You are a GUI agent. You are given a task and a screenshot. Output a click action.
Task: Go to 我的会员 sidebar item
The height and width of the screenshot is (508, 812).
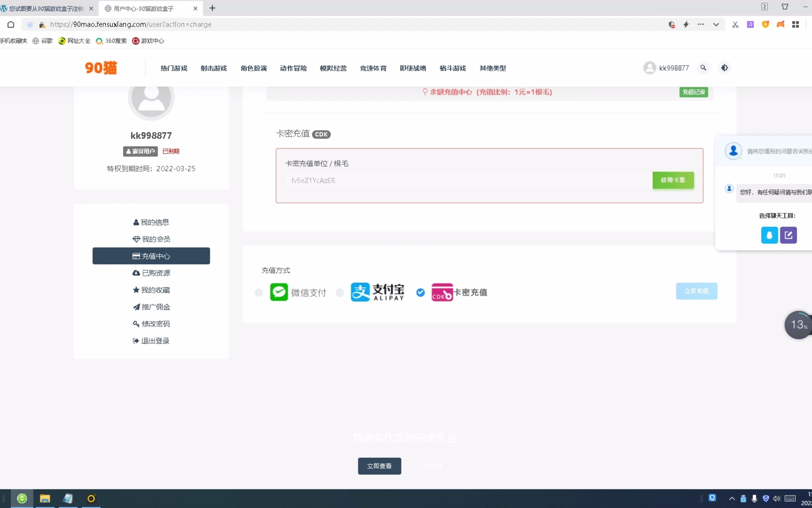[x=151, y=239]
